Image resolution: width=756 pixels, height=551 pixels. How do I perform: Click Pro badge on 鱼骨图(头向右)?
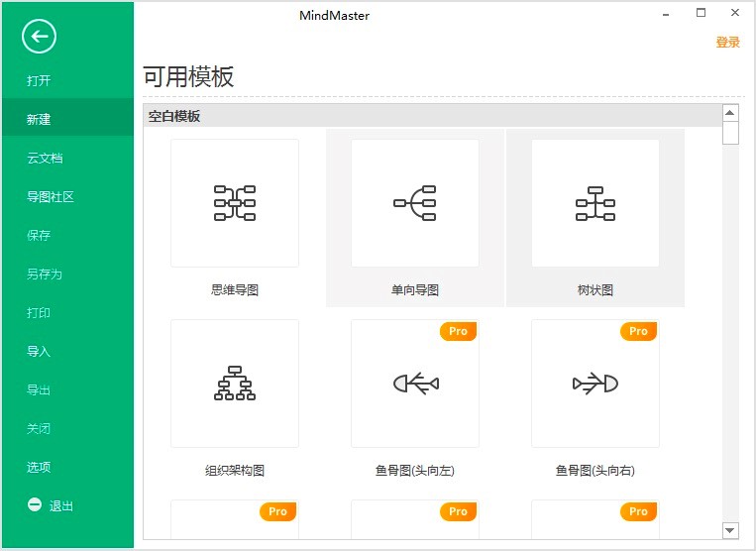638,331
